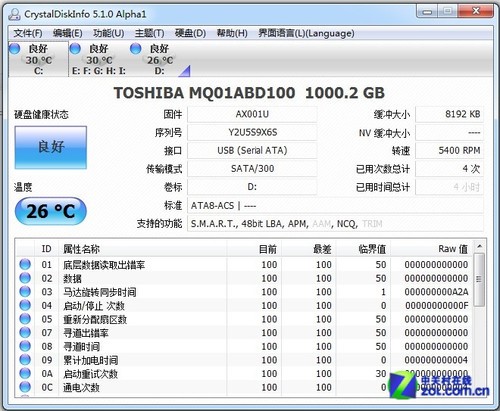Click status orb of attribute 02 row
This screenshot has height=411, width=500.
pos(25,278)
